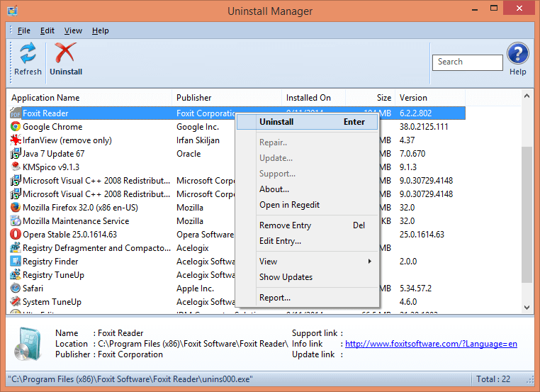Sort by Installed On column header

[x=313, y=98]
